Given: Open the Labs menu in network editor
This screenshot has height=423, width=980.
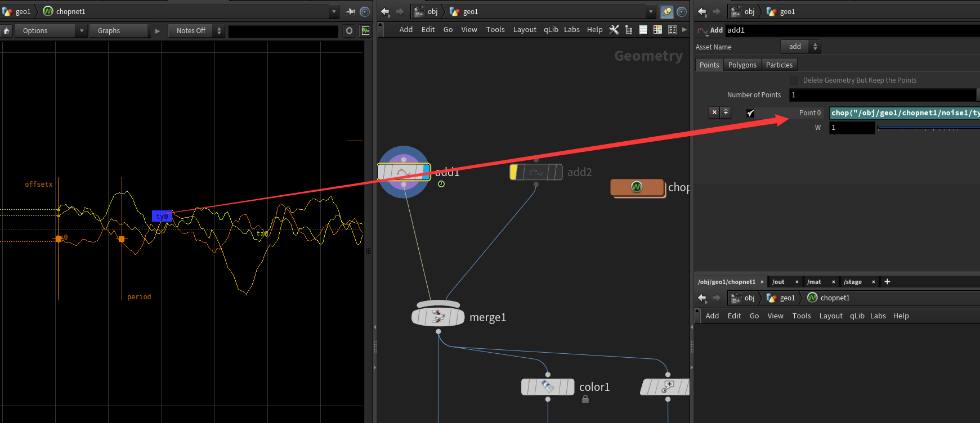Looking at the screenshot, I should coord(572,30).
